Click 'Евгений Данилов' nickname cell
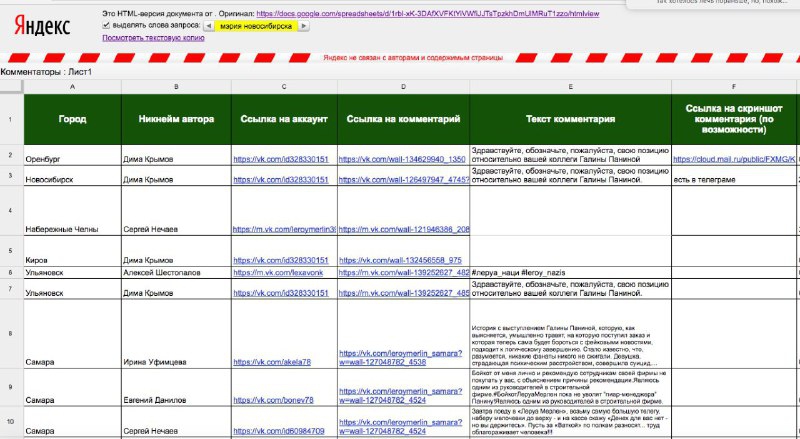Image resolution: width=800 pixels, height=439 pixels. (176, 387)
